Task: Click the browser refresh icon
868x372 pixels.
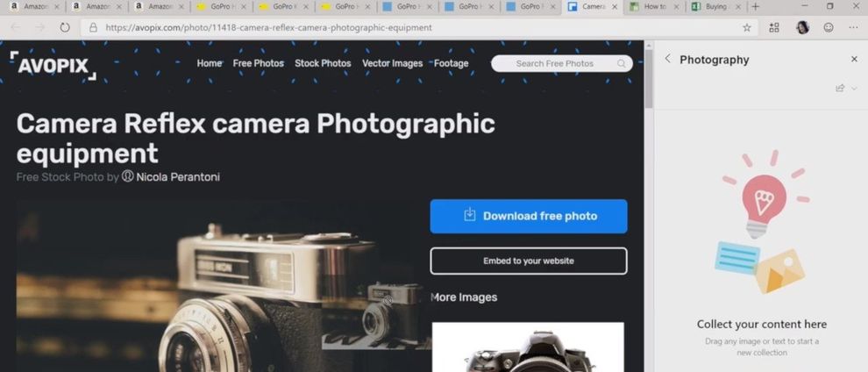Action: coord(65,27)
